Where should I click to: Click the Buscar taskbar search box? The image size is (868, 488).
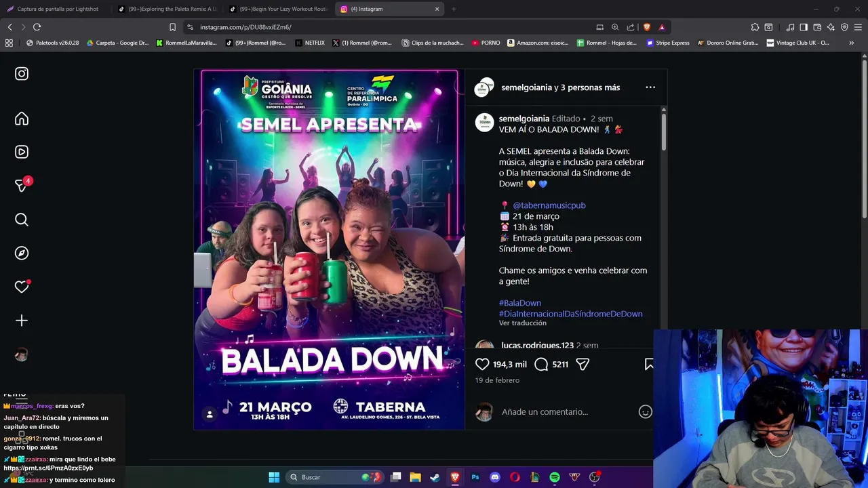pos(334,477)
